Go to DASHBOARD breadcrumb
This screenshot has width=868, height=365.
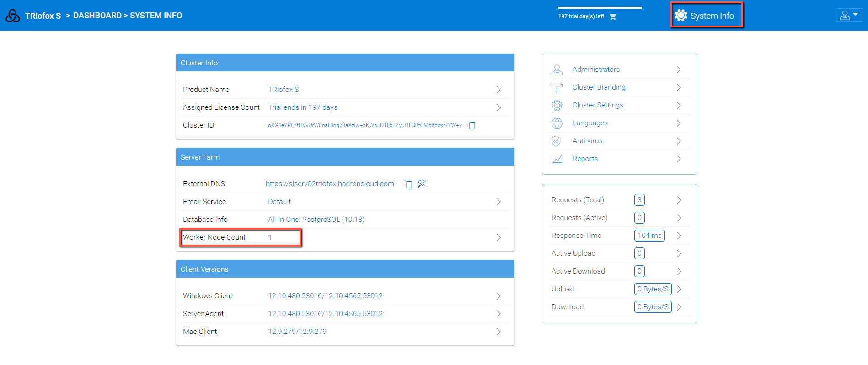pos(97,16)
